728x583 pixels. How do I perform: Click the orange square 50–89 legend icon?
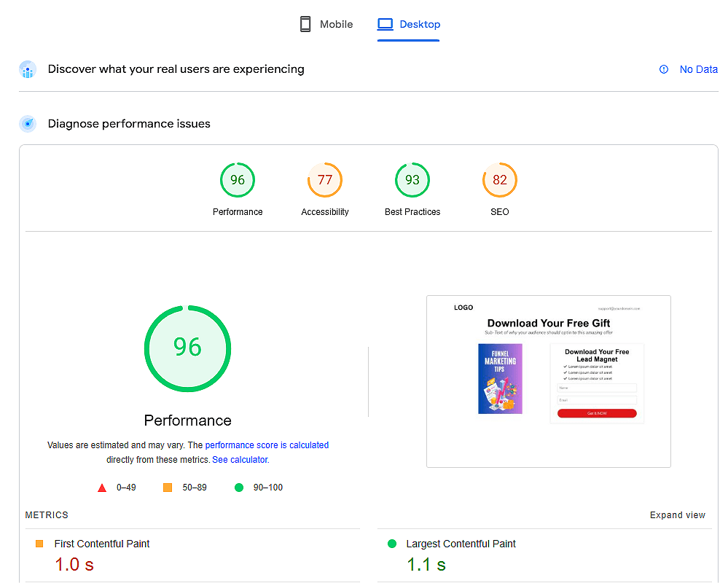click(x=168, y=488)
